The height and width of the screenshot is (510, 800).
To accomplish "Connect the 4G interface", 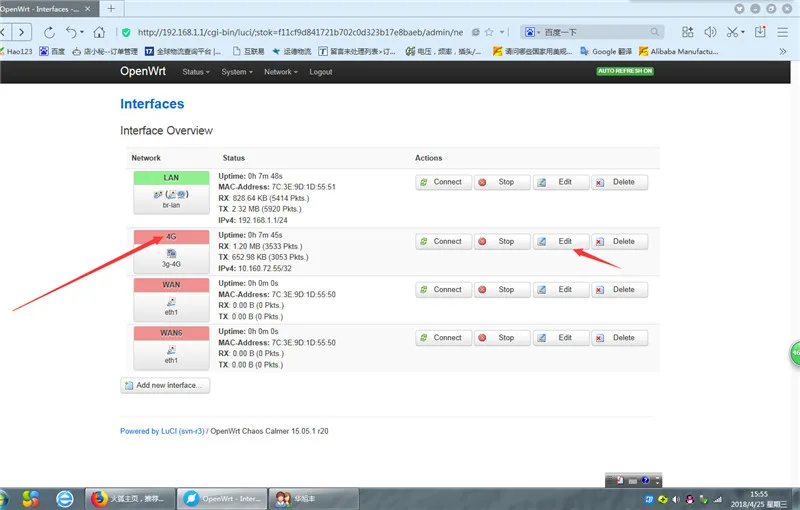I will (443, 241).
